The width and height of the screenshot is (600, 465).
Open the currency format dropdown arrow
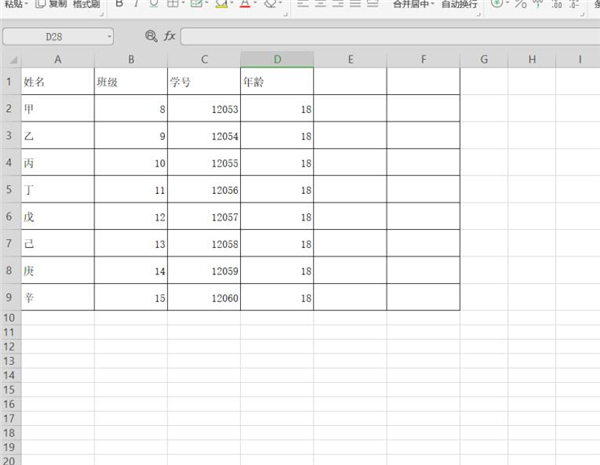[507, 3]
